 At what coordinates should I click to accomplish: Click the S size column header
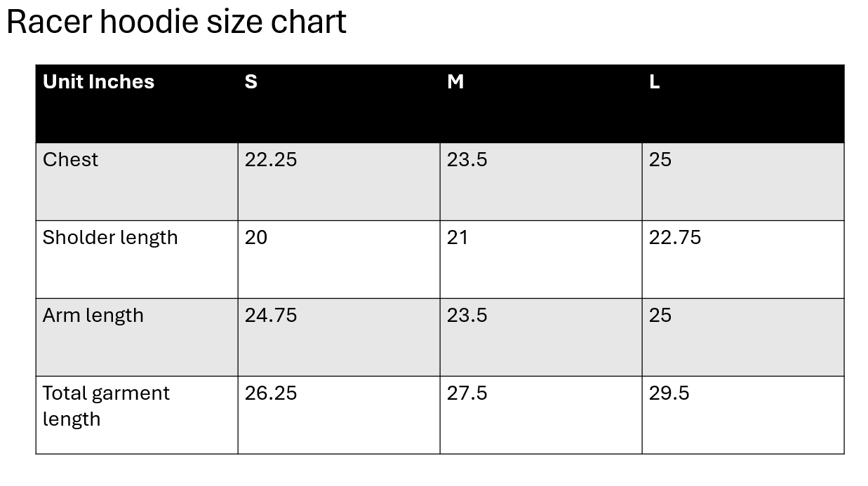pyautogui.click(x=251, y=82)
